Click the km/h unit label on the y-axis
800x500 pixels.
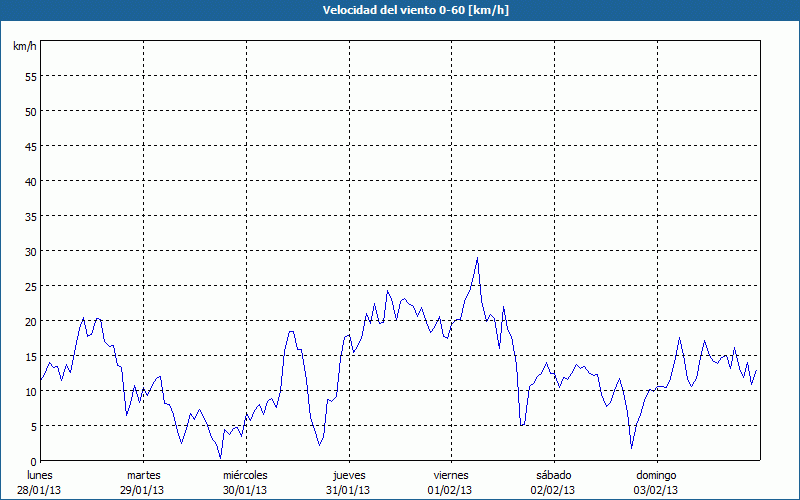coord(24,47)
